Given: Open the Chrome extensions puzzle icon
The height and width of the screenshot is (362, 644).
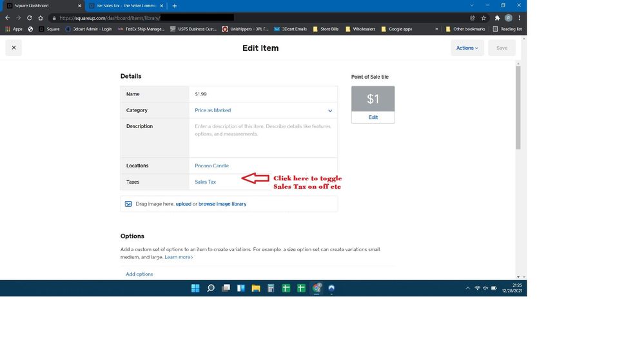Looking at the screenshot, I should [x=497, y=18].
